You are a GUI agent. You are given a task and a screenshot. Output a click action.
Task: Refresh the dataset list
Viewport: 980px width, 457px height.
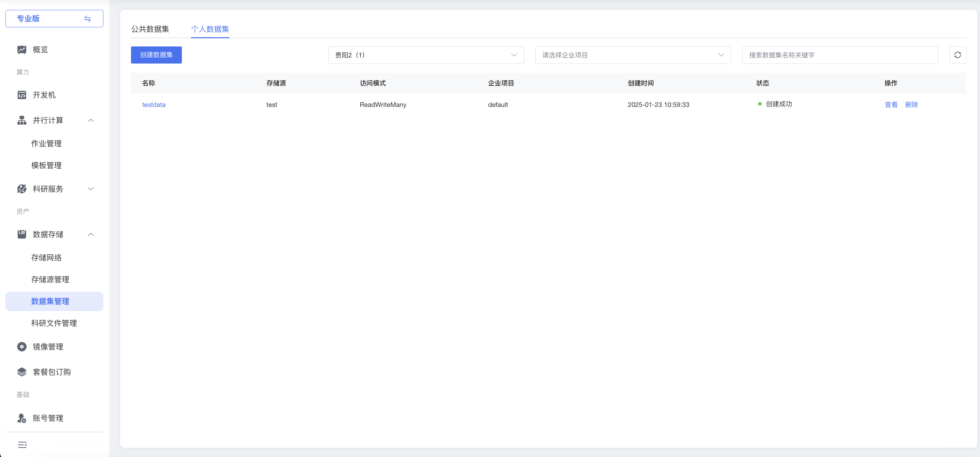tap(957, 55)
